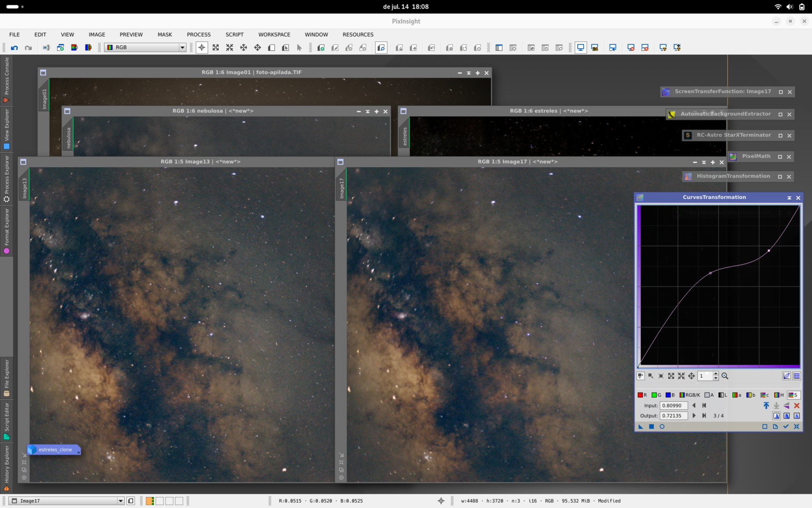The height and width of the screenshot is (508, 812).
Task: Select Akima subspline interpolation button
Action: tap(777, 416)
